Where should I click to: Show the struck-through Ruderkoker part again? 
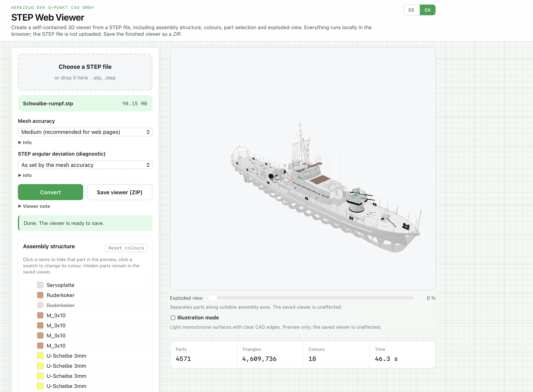click(x=61, y=305)
